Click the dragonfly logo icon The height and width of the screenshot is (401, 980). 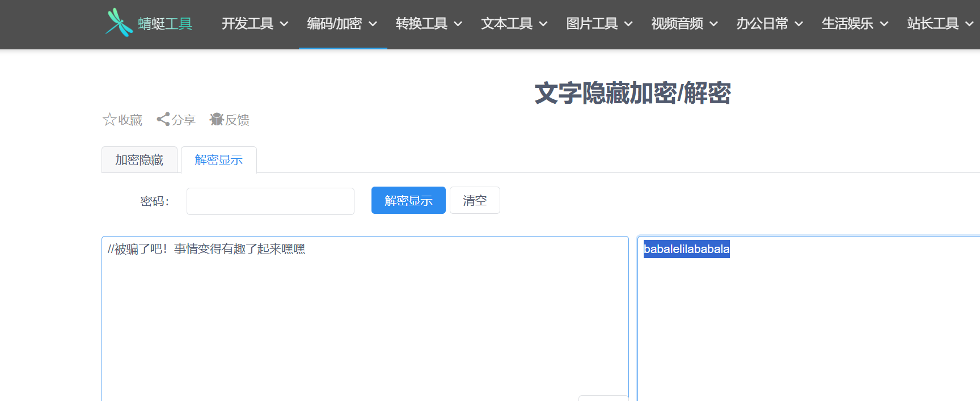tap(119, 23)
